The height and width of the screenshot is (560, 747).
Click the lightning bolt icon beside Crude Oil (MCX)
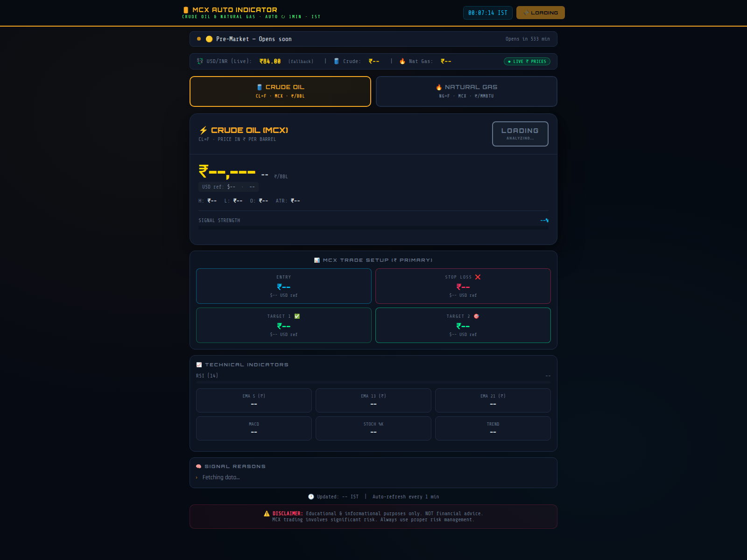(204, 130)
